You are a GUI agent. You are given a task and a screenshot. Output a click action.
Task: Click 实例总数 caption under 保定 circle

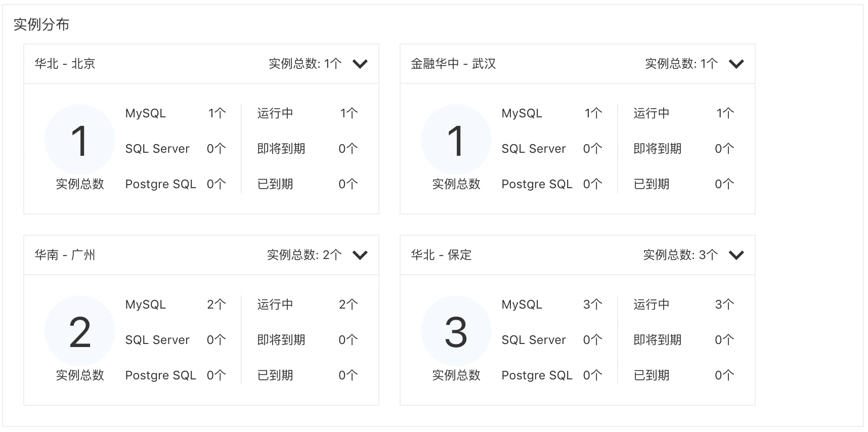click(x=456, y=375)
